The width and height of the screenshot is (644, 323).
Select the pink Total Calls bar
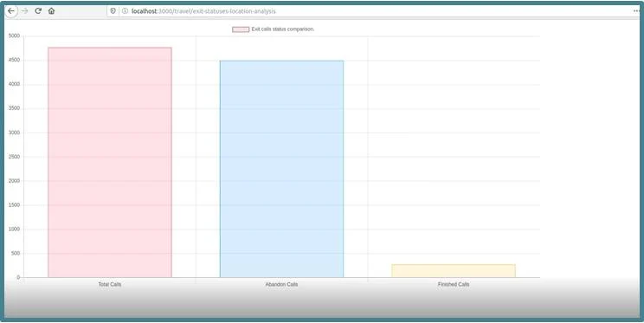(110, 162)
